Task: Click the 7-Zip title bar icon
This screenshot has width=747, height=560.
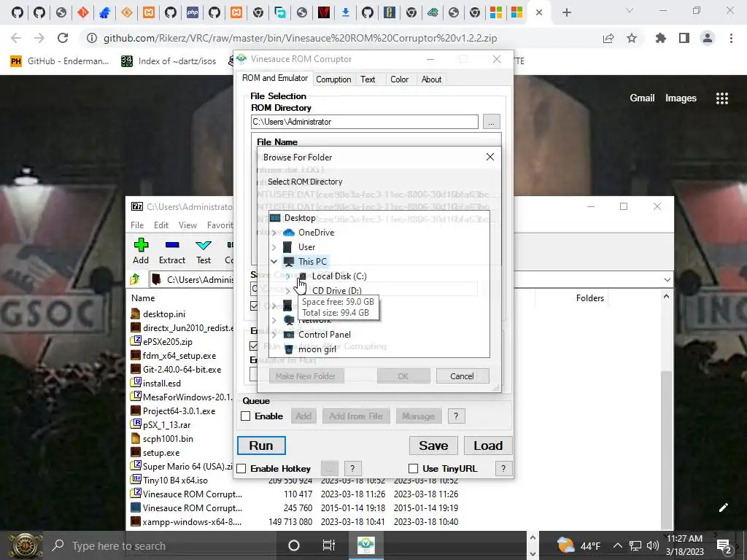Action: click(136, 206)
